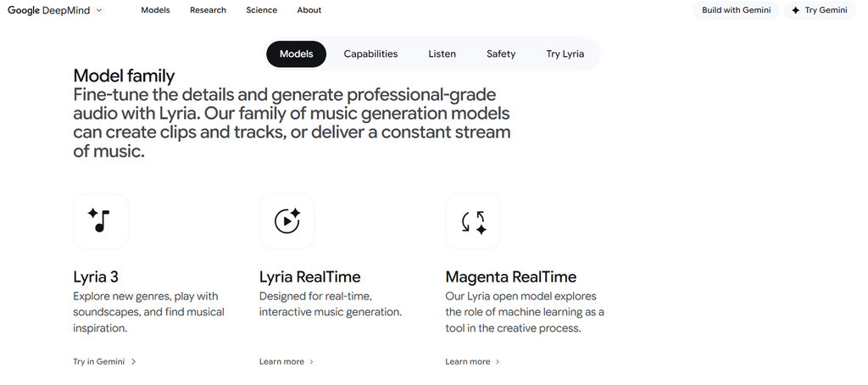Click the 'Explore new genres' description text
Viewport: 868px width, 385px height.
[149, 312]
